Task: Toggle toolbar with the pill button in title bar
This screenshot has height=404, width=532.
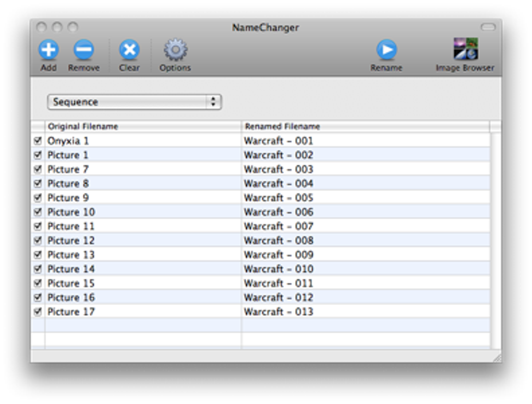Action: point(488,27)
